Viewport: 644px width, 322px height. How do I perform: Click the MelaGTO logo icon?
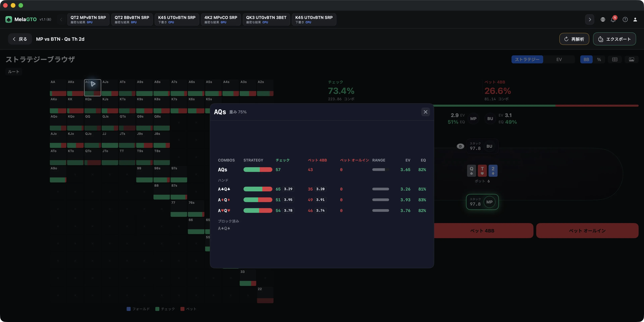click(9, 19)
